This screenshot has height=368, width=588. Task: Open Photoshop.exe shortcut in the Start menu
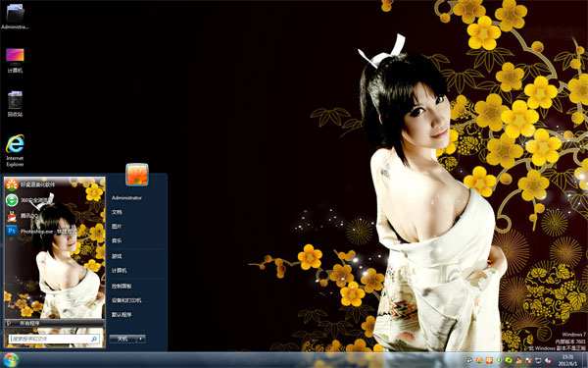[54, 231]
